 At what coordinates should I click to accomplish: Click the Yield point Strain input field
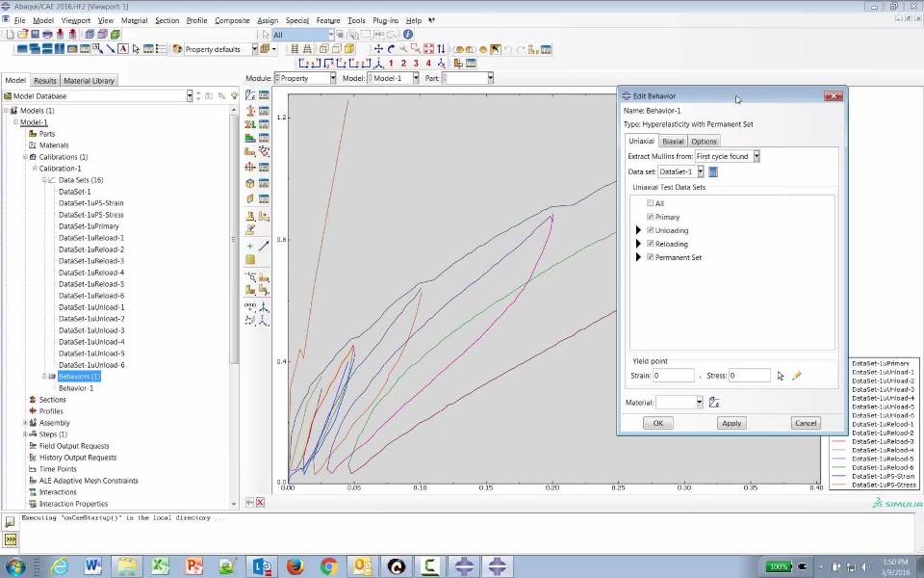tap(674, 376)
